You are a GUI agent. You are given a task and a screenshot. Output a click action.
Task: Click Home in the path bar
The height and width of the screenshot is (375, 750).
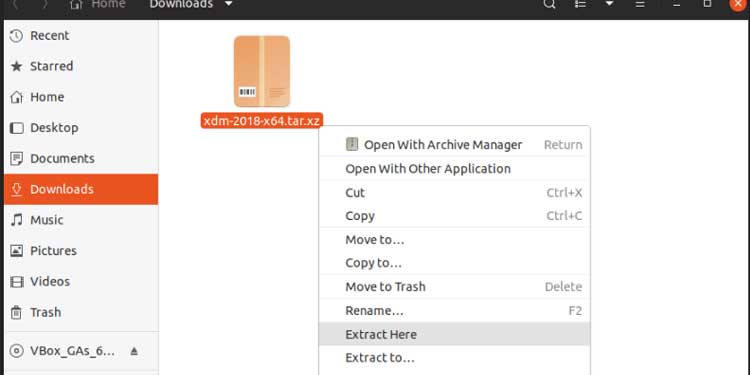pyautogui.click(x=98, y=4)
